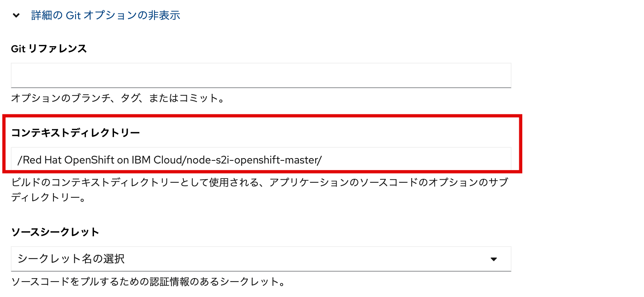This screenshot has width=644, height=297.
Task: Click the triangle icon at the field's right edge
Action: click(x=494, y=259)
